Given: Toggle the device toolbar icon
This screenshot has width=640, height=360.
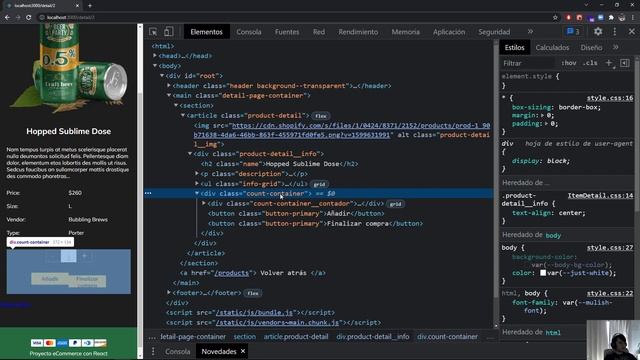Looking at the screenshot, I should coord(168,32).
